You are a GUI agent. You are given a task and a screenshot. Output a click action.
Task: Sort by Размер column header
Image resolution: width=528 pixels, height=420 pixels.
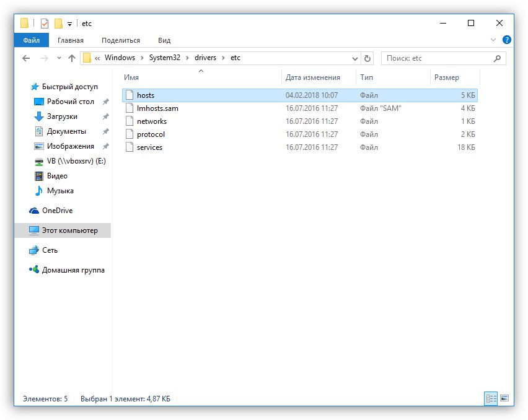tap(447, 77)
